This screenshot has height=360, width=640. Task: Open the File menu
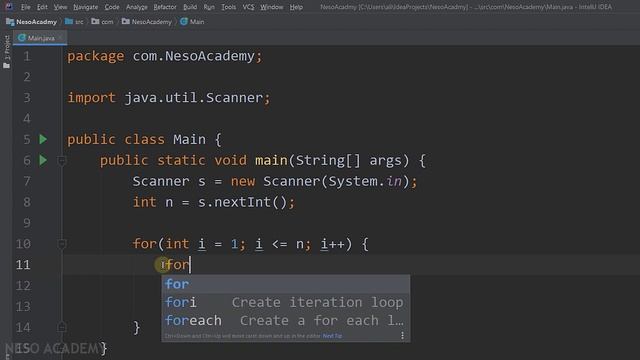click(x=26, y=7)
